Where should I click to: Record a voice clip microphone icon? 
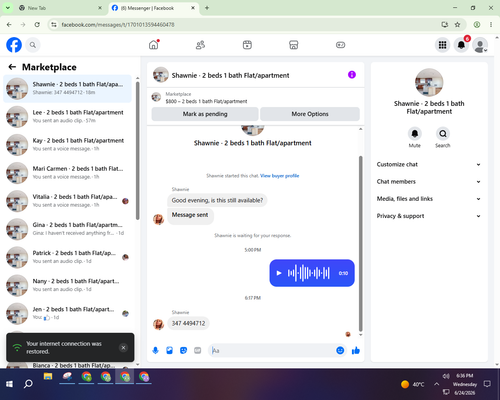tap(155, 350)
